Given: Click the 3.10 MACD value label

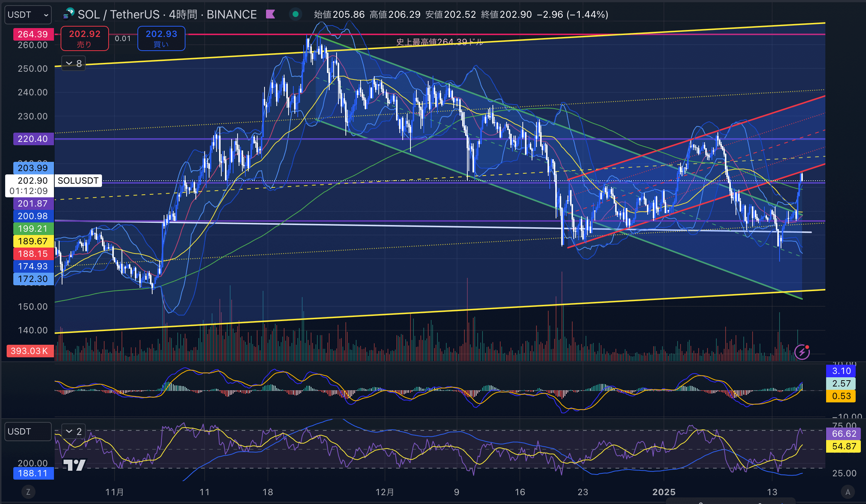Looking at the screenshot, I should coord(841,371).
